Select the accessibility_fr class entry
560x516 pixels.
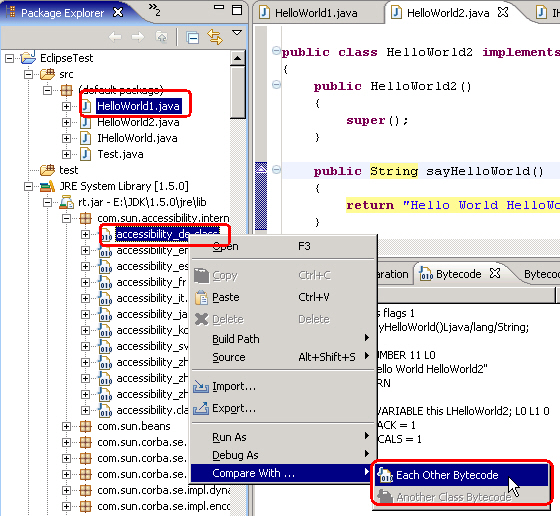(151, 282)
